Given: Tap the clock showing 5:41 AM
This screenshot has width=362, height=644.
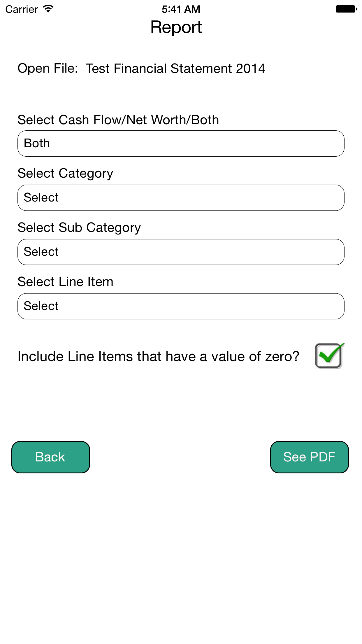Looking at the screenshot, I should 181,9.
